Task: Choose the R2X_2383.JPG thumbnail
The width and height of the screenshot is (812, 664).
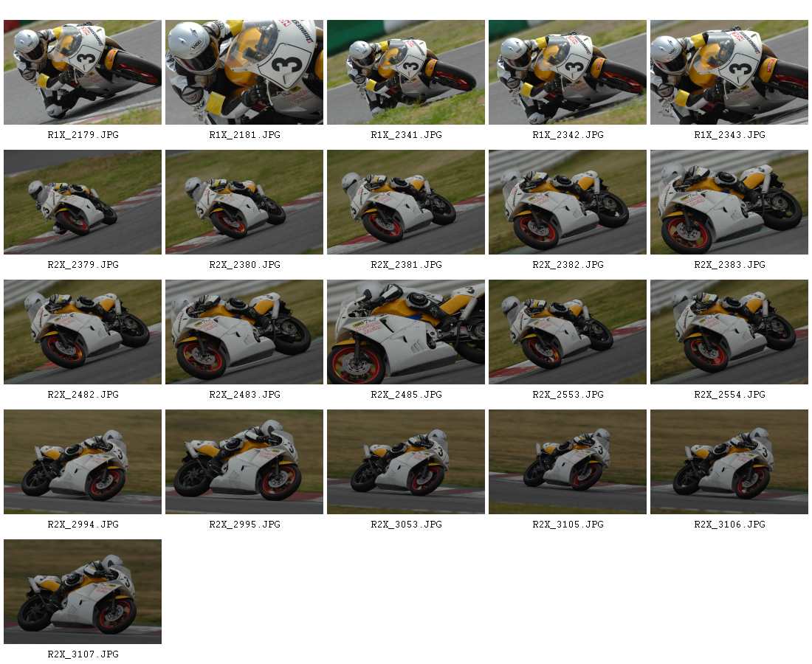Action: (729, 202)
